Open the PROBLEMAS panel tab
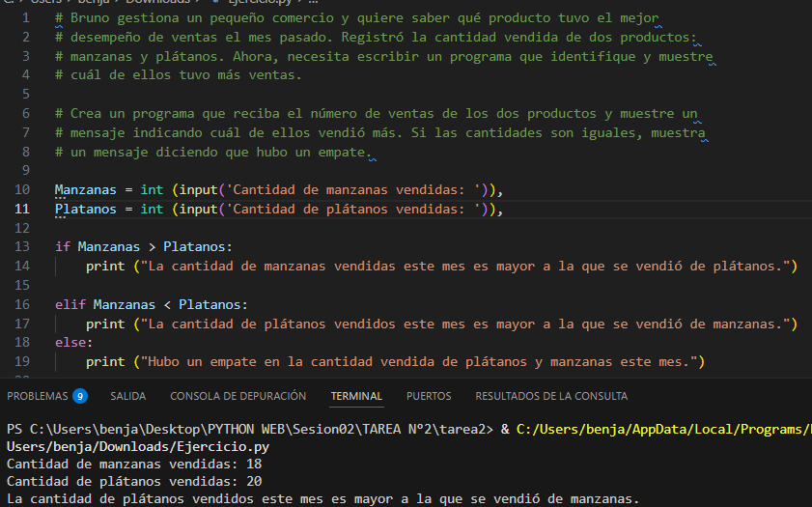This screenshot has width=812, height=507. [38, 396]
